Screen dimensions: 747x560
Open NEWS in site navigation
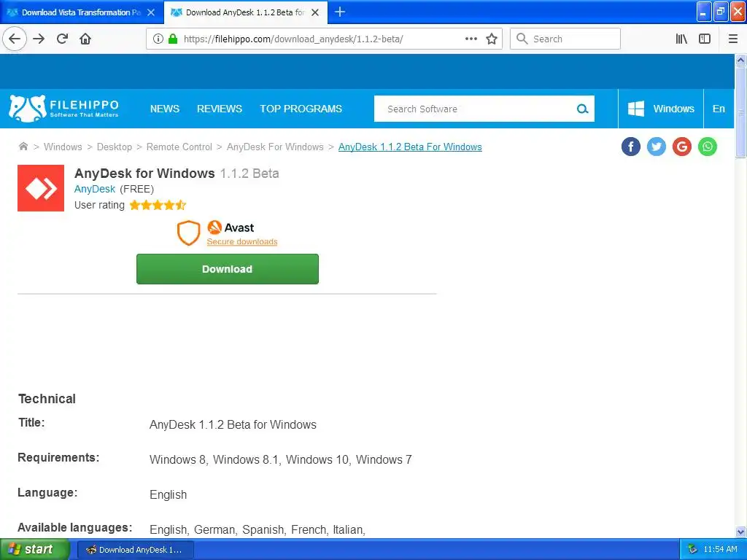165,109
